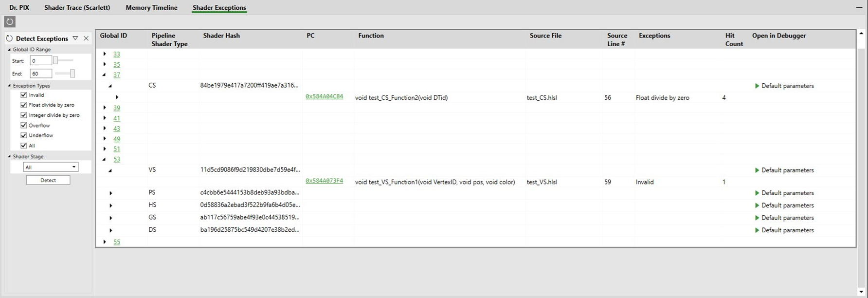
Task: Switch to the Shader Trace (Scarlett) tab
Action: [77, 7]
